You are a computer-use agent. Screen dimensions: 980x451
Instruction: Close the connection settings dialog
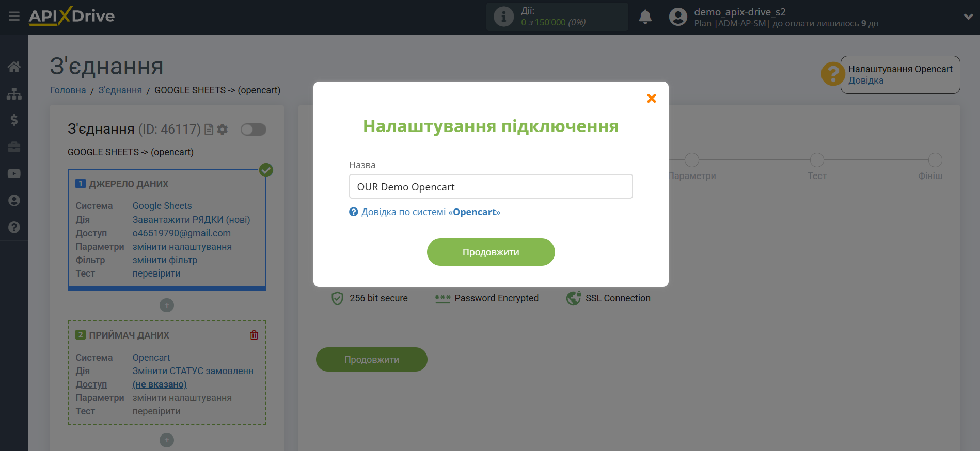[651, 99]
